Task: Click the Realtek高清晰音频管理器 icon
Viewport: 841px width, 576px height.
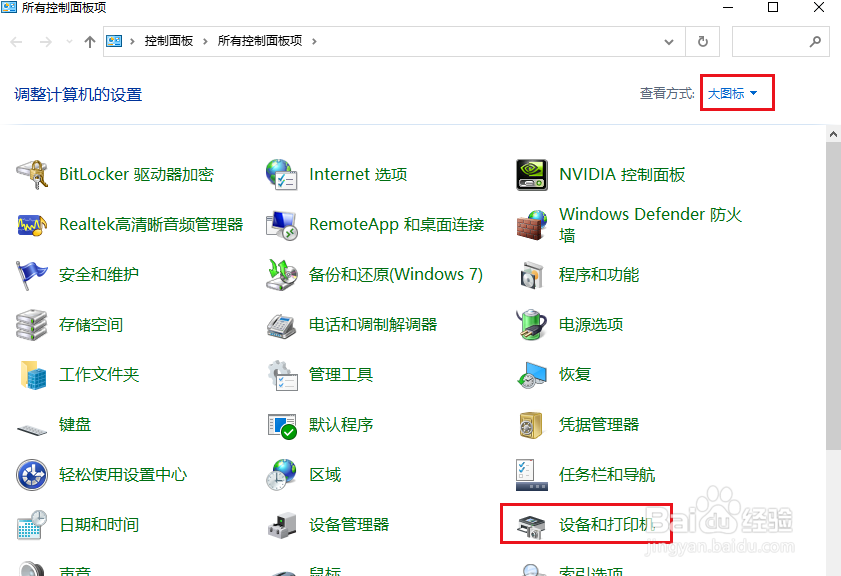Action: click(x=32, y=224)
